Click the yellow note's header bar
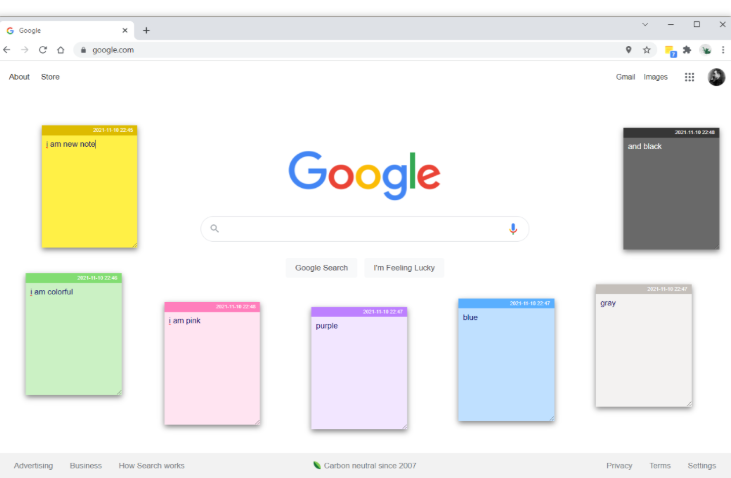 tap(90, 130)
